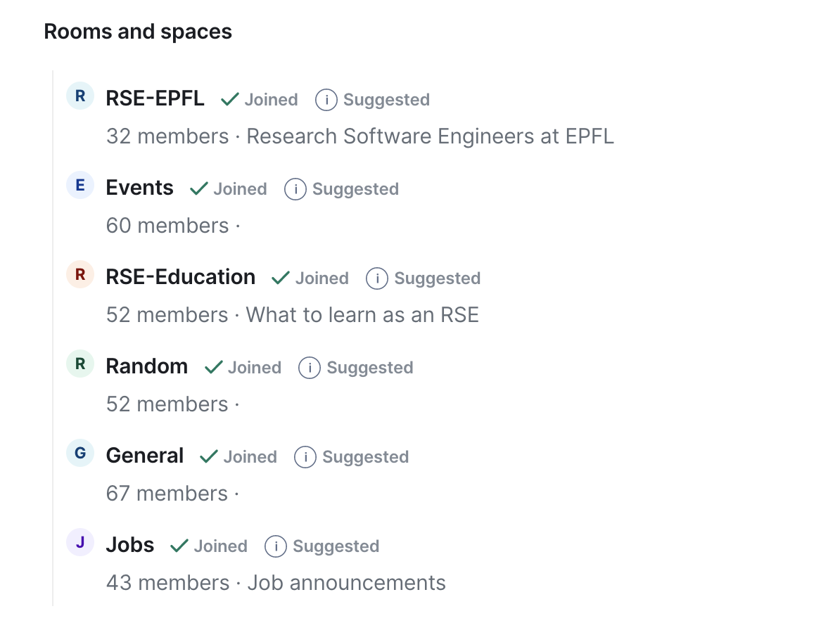Screen dimensions: 840x623
Task: Click the General room avatar icon
Action: pyautogui.click(x=80, y=453)
